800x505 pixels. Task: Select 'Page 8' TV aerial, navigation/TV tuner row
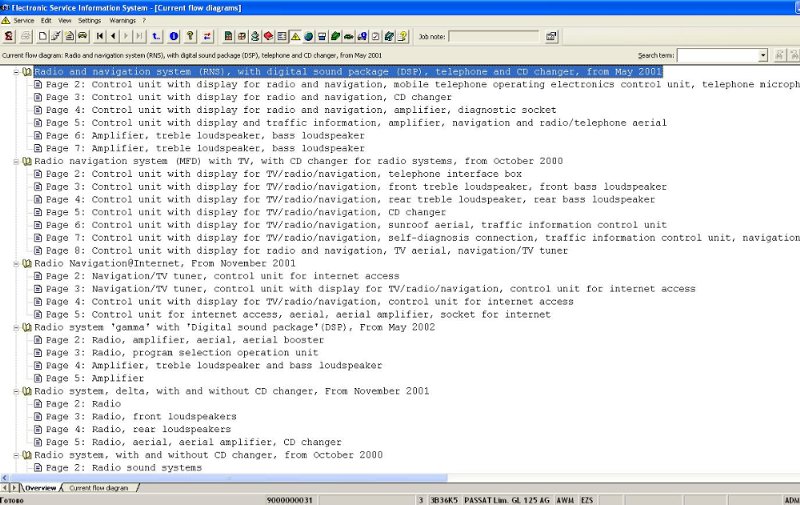click(x=307, y=251)
